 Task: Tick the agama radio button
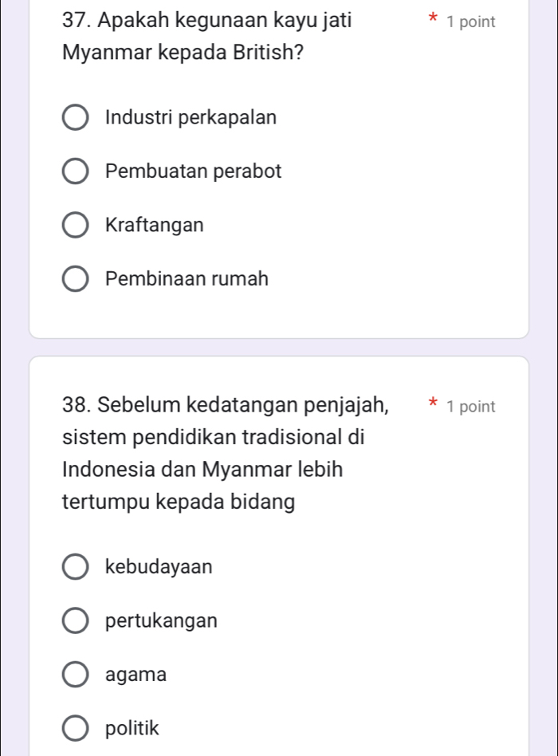[x=76, y=675]
